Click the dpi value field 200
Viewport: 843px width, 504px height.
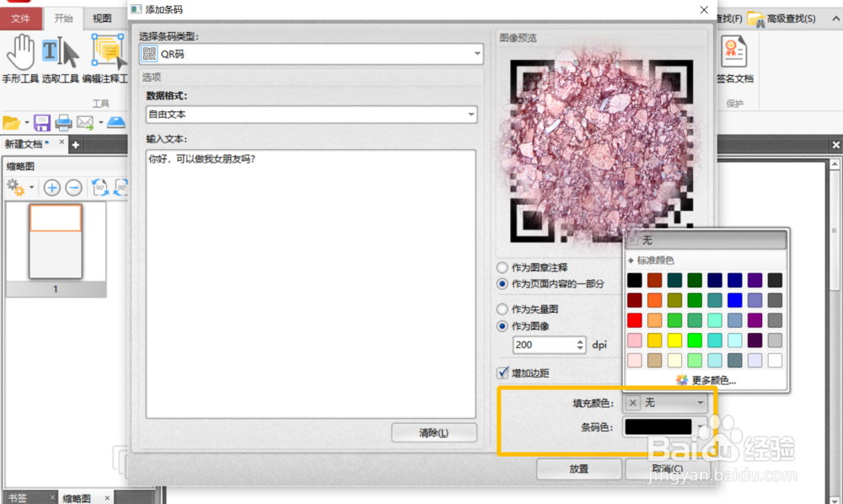point(544,345)
